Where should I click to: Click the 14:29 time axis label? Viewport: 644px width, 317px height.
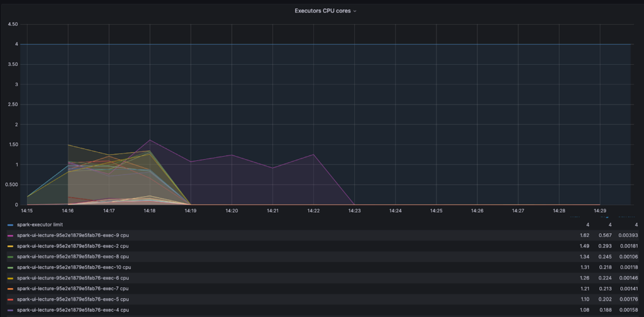600,211
